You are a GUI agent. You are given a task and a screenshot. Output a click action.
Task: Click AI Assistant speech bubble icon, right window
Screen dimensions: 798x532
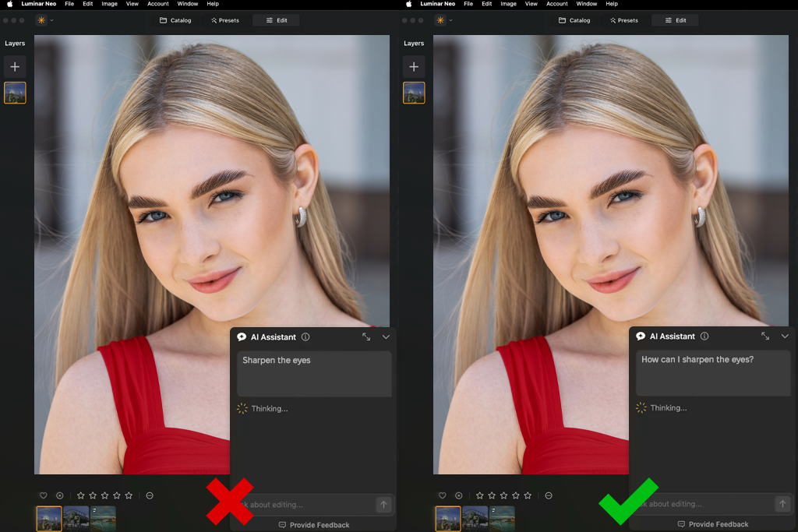pos(641,336)
